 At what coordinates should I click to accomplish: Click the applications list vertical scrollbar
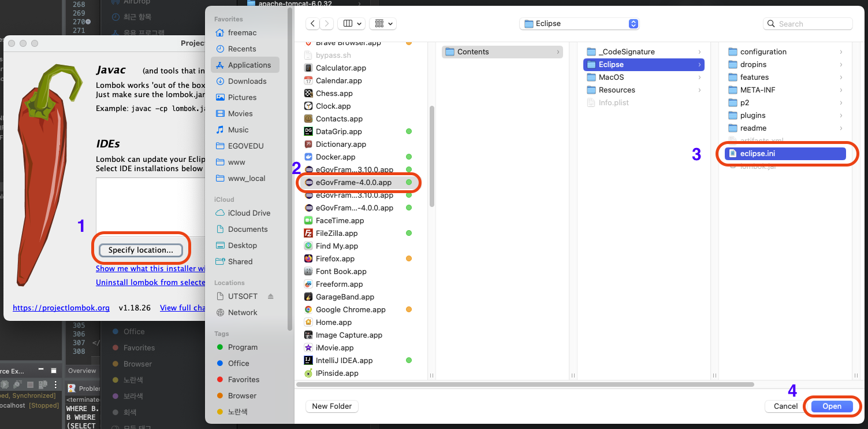[432, 156]
